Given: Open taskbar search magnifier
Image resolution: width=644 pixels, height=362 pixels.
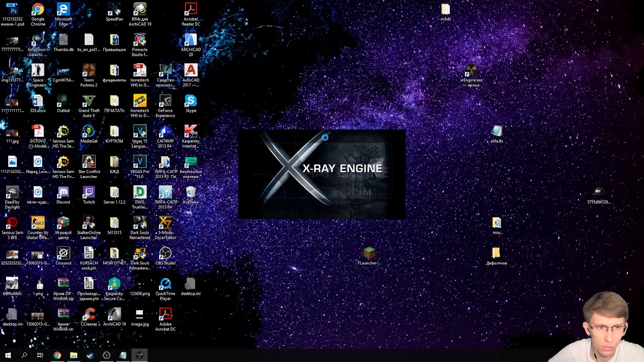Looking at the screenshot, I should 24,355.
